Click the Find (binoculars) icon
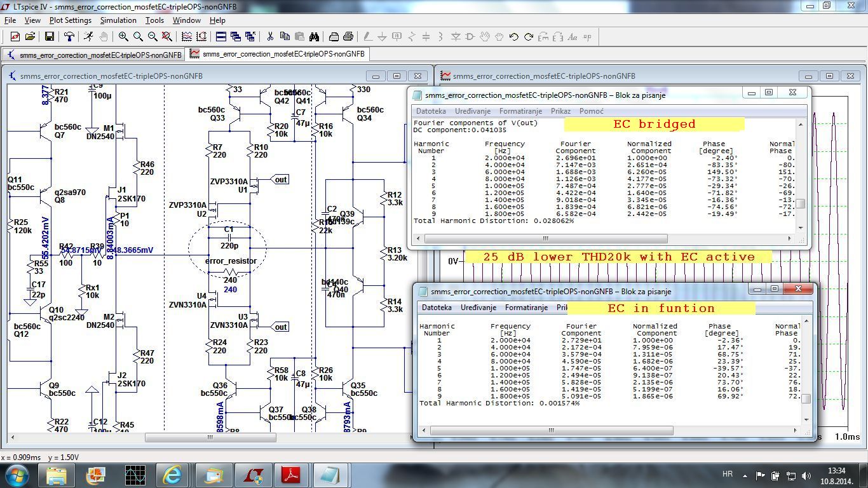The width and height of the screenshot is (868, 488). coord(315,37)
